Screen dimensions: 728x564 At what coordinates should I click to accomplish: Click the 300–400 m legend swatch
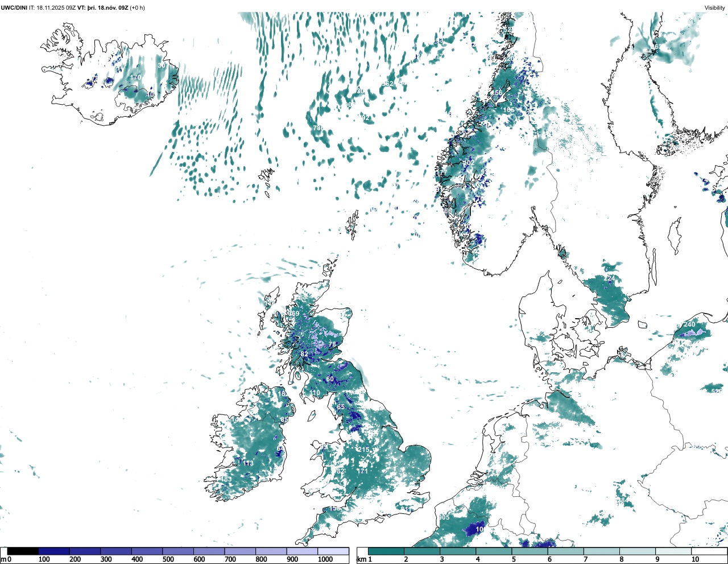point(116,551)
